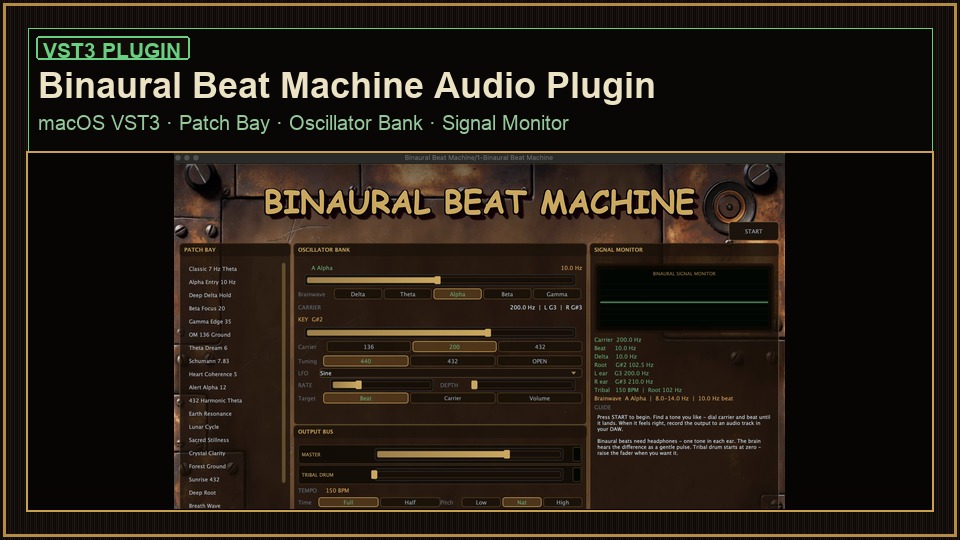Load the Sunrise 432 patch
Image resolution: width=960 pixels, height=540 pixels.
[x=204, y=479]
